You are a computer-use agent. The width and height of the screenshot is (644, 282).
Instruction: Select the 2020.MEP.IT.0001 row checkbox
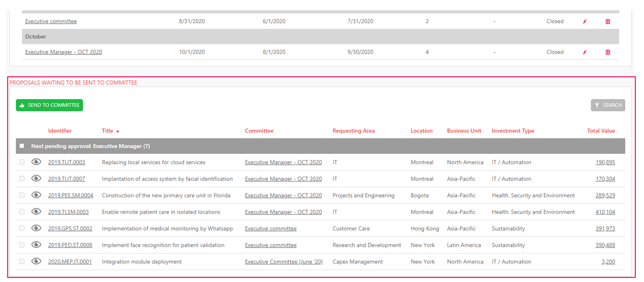pyautogui.click(x=22, y=261)
